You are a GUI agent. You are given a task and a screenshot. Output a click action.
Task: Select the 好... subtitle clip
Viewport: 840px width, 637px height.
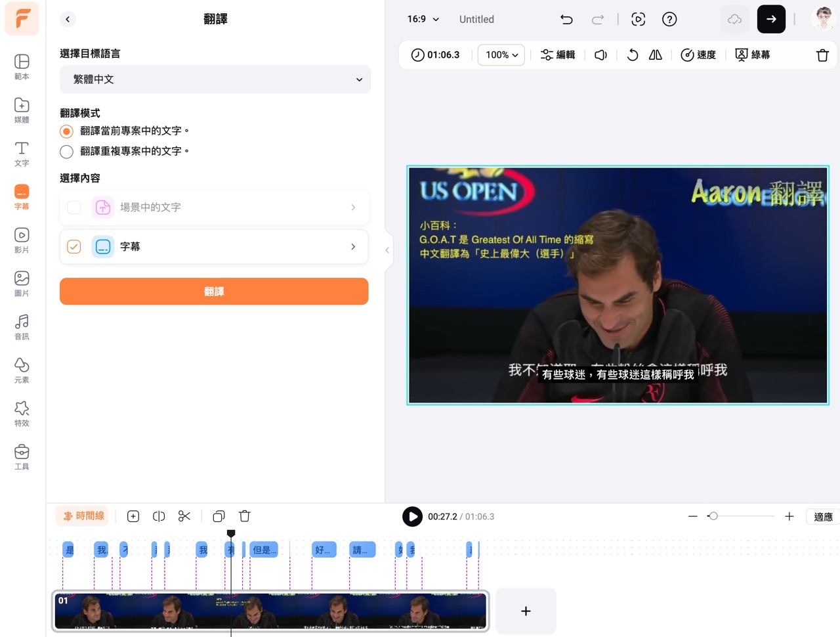coord(324,550)
